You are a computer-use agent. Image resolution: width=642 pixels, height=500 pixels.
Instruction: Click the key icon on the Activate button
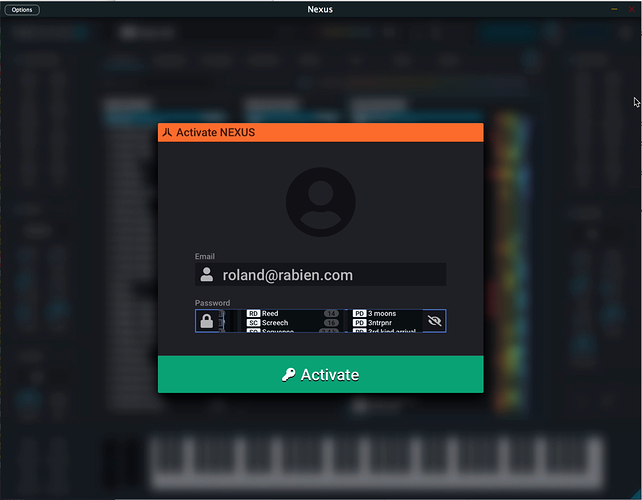pyautogui.click(x=289, y=375)
